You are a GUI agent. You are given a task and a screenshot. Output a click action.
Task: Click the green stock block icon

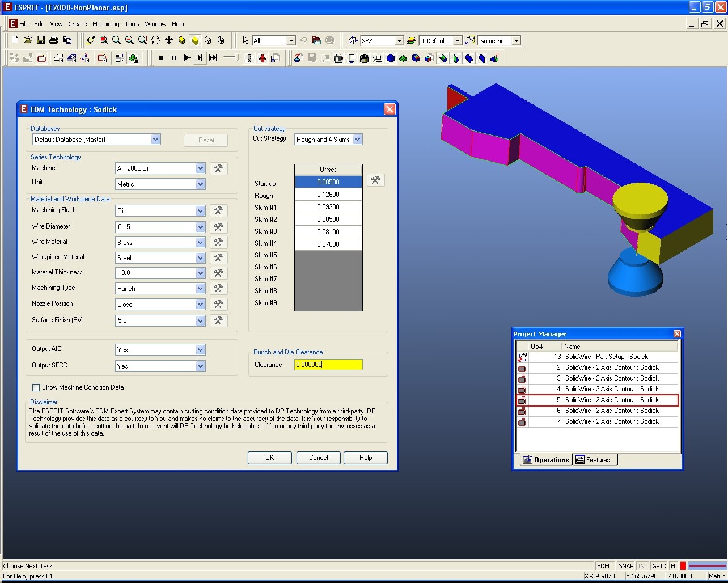tap(404, 58)
